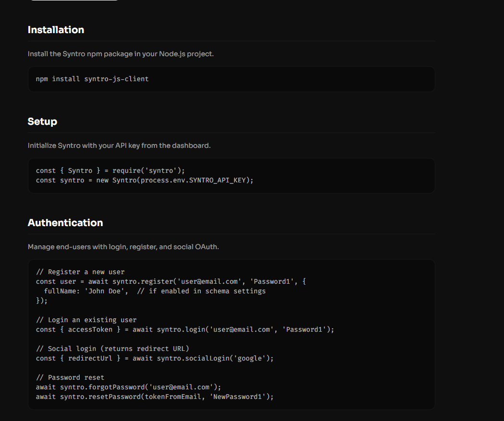
Task: Click the Authentication code block
Action: tap(231, 334)
